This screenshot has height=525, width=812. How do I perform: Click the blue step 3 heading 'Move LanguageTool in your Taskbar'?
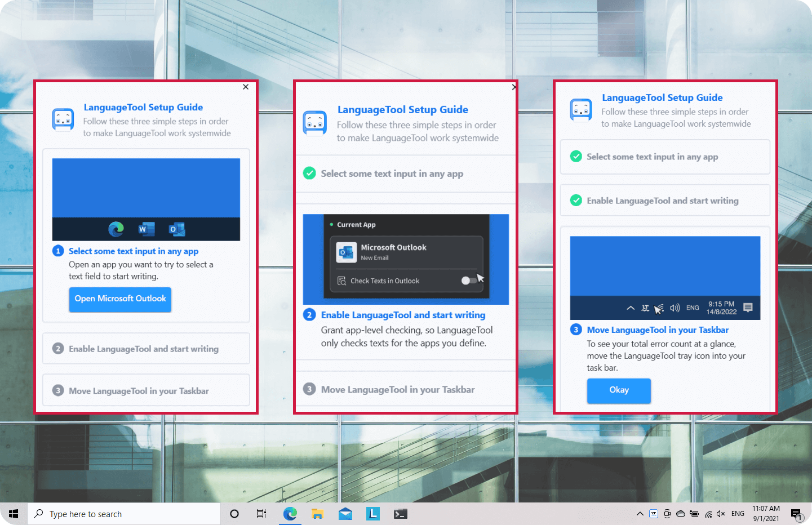point(658,330)
